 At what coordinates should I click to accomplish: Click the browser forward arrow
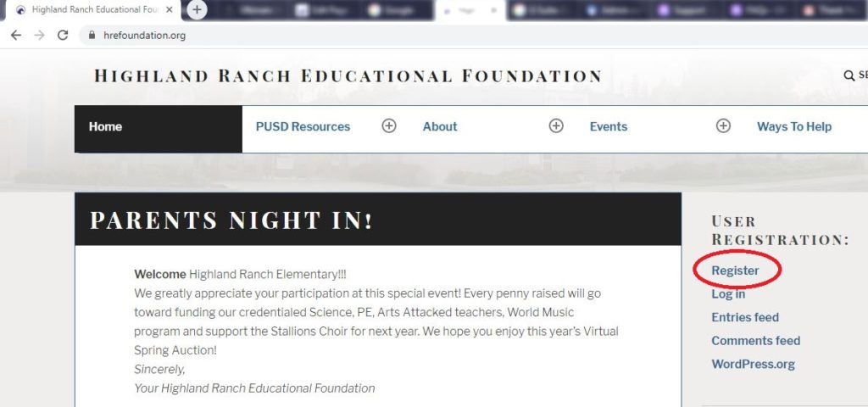tap(39, 36)
